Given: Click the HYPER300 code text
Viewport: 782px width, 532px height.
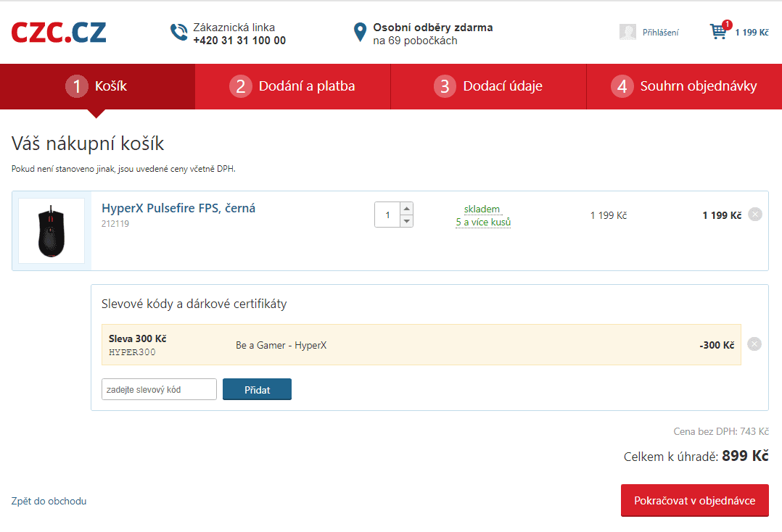Looking at the screenshot, I should [132, 352].
